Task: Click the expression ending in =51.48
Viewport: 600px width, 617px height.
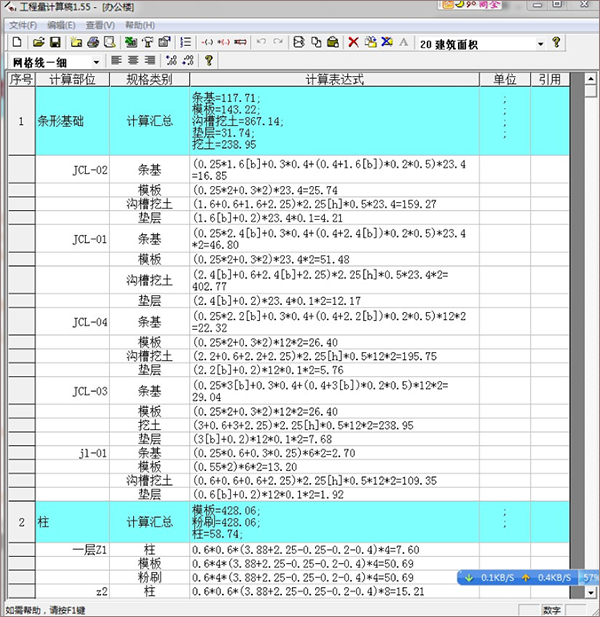Action: (x=334, y=259)
